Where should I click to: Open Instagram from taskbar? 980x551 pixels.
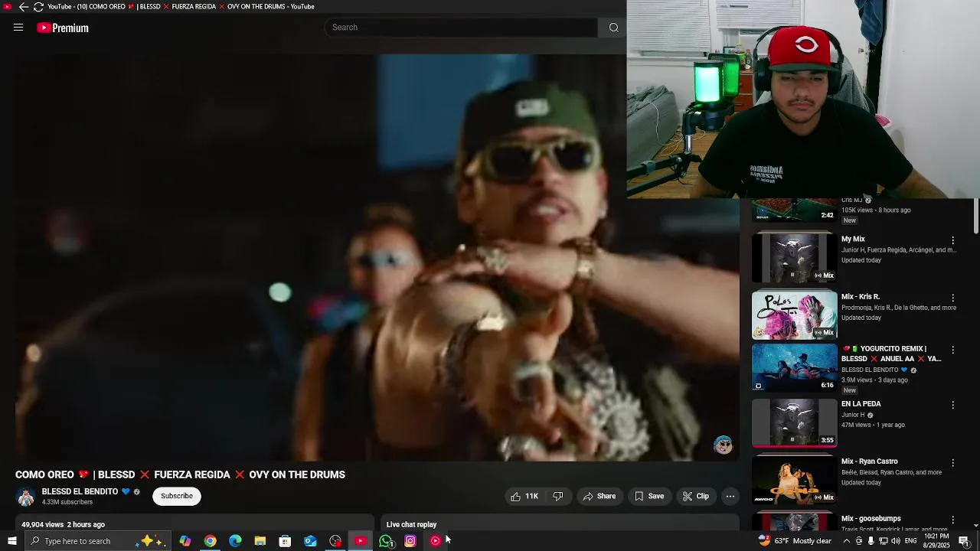(410, 541)
